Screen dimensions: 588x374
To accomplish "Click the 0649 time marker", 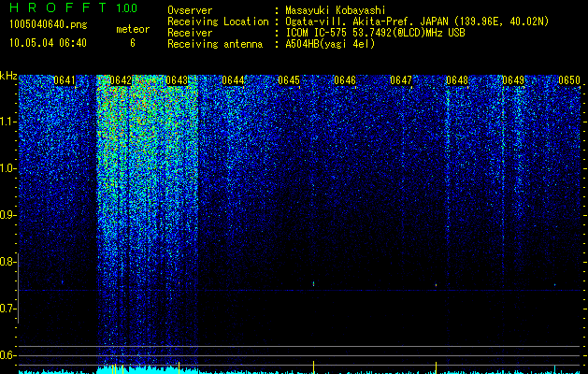I will tap(513, 80).
